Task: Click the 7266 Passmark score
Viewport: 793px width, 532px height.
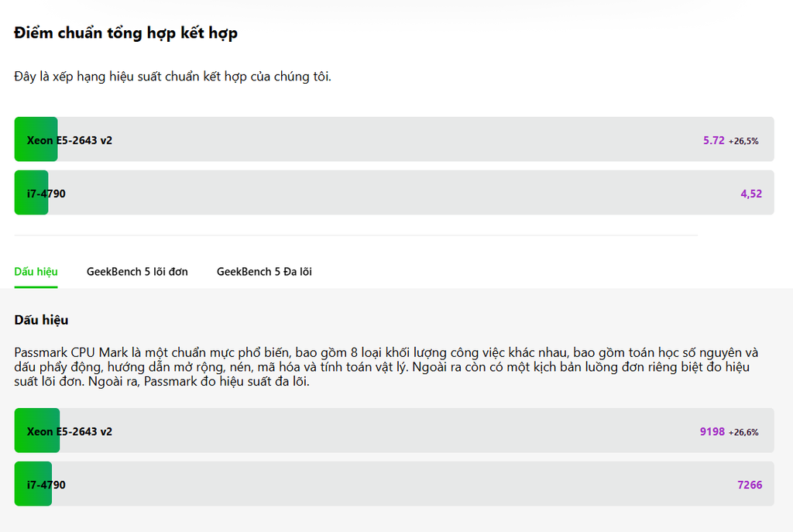Action: (750, 485)
